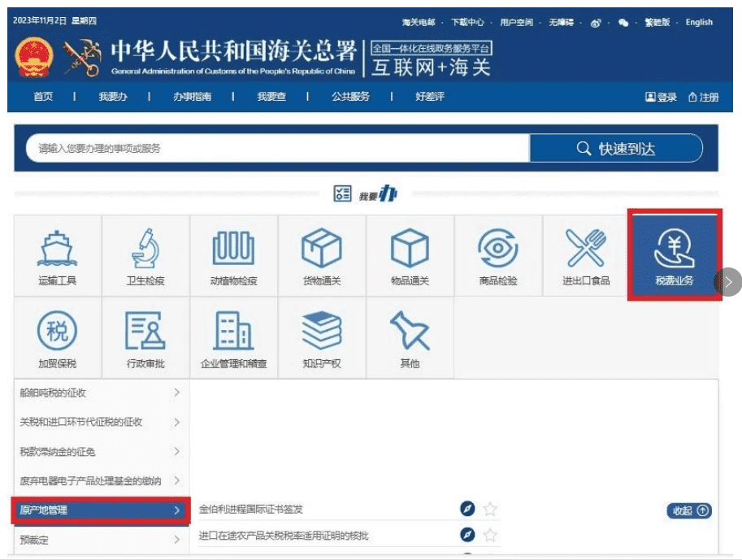
Task: Click the WeChat icon in top bar
Action: point(623,22)
